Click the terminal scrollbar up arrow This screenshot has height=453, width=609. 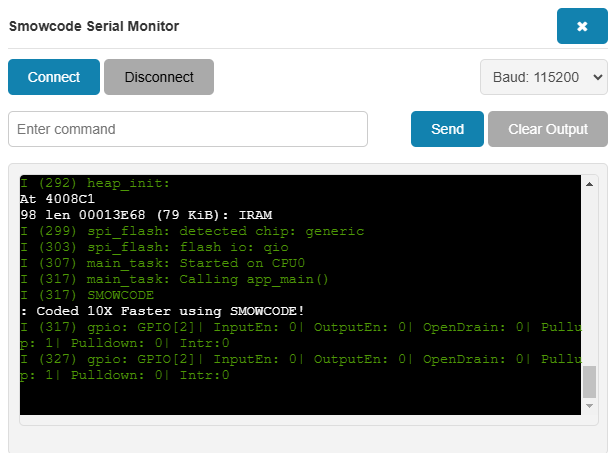pos(589,184)
